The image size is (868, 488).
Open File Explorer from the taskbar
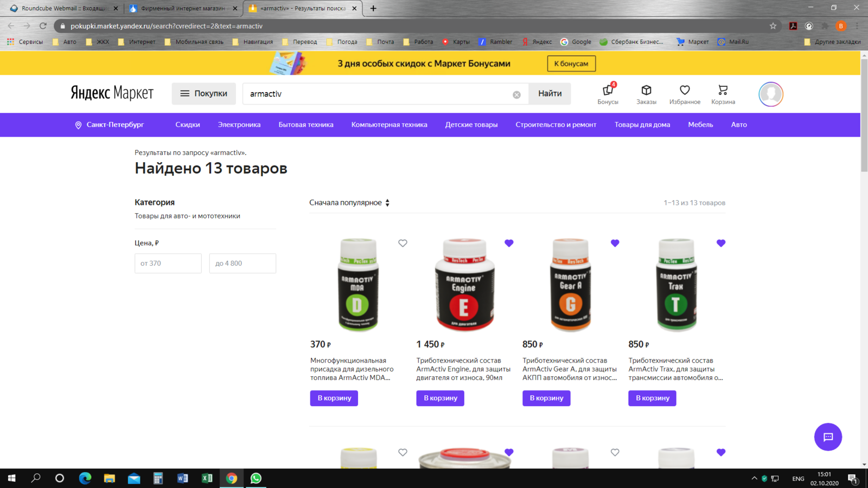(110, 478)
